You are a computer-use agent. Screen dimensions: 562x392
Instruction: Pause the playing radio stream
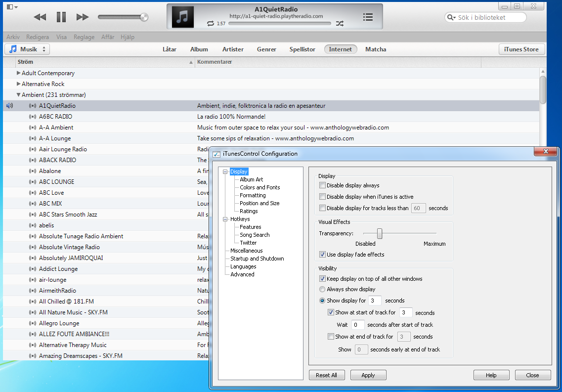click(x=61, y=17)
